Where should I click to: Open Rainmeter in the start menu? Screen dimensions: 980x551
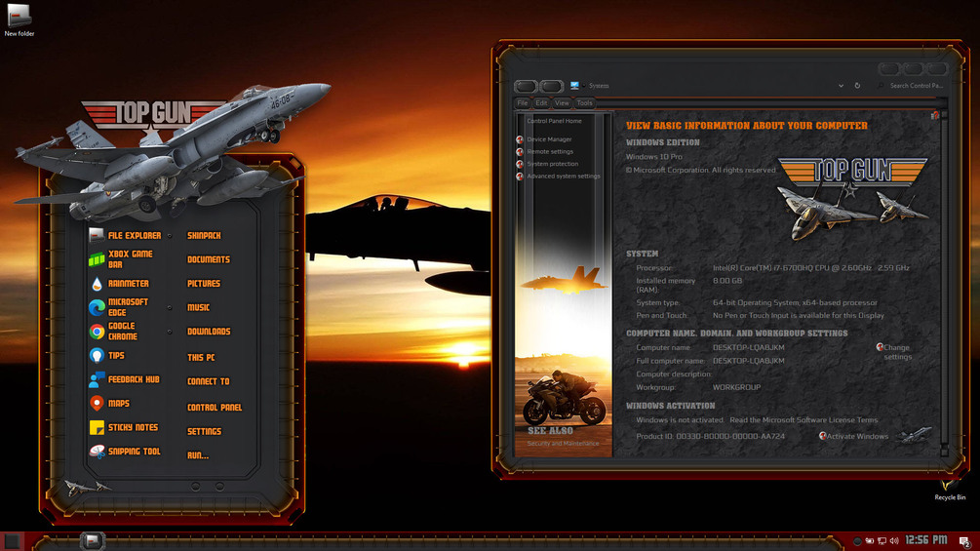click(119, 284)
